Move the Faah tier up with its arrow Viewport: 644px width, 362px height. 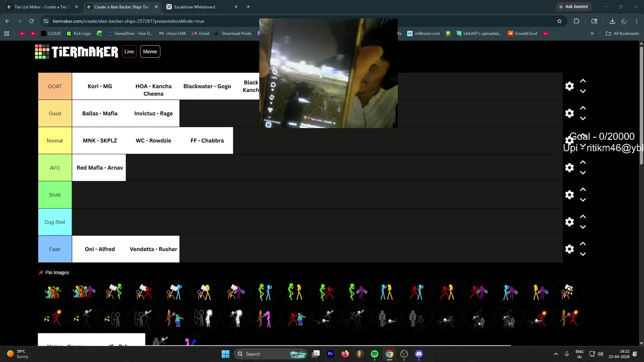tap(583, 244)
